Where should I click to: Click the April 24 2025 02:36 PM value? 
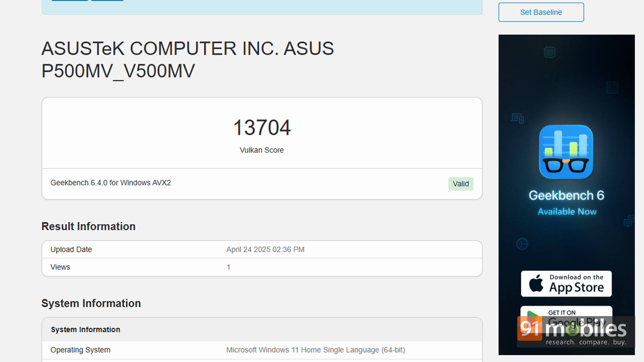point(265,249)
